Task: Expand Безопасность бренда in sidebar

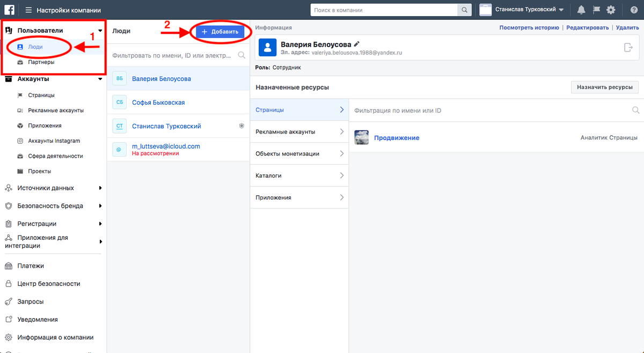Action: tap(100, 206)
